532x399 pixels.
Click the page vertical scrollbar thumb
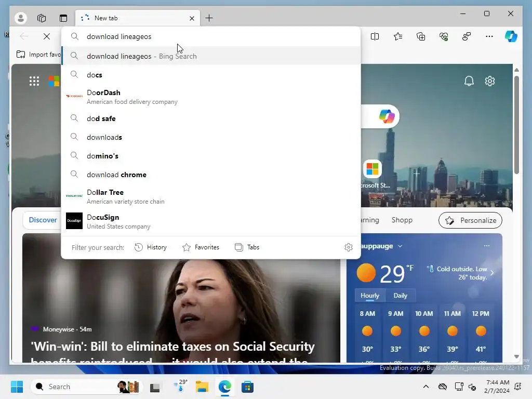(517, 125)
